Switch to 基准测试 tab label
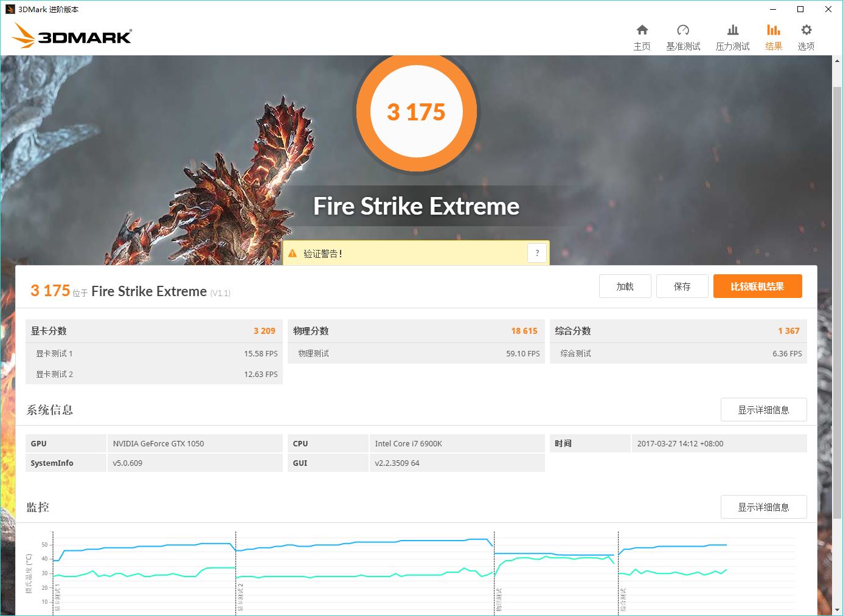The image size is (843, 616). tap(683, 46)
